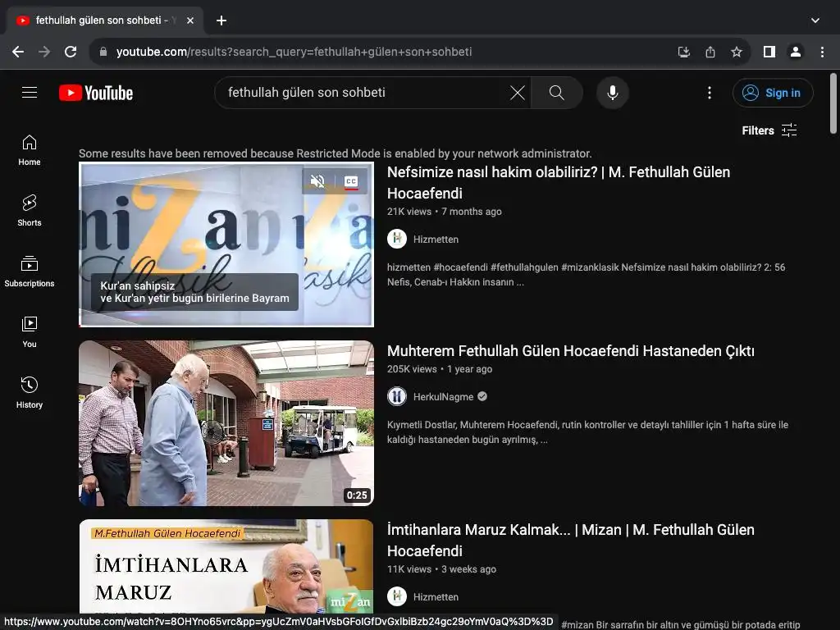The image size is (840, 630).
Task: Open 'Nefsimize nasıl hakim olabiliriz?' video title
Action: click(x=558, y=183)
